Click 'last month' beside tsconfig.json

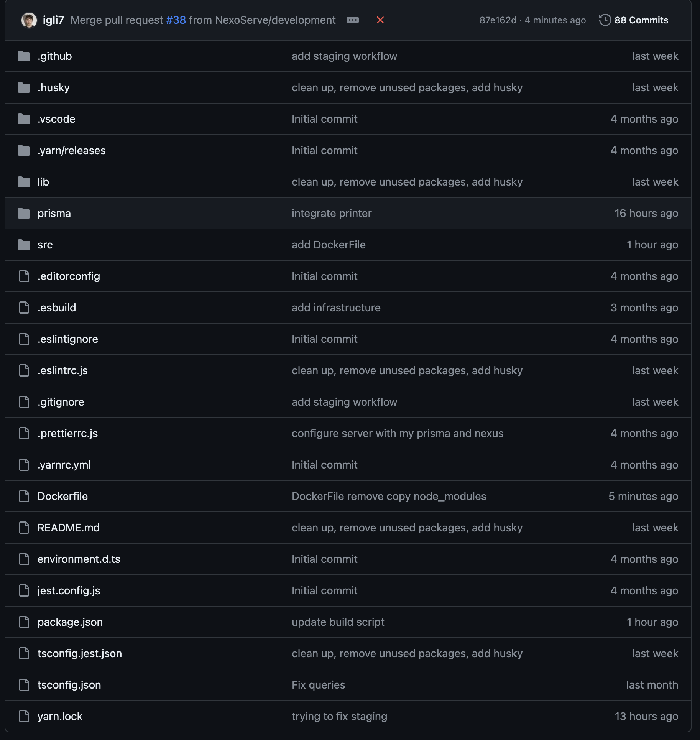[652, 685]
